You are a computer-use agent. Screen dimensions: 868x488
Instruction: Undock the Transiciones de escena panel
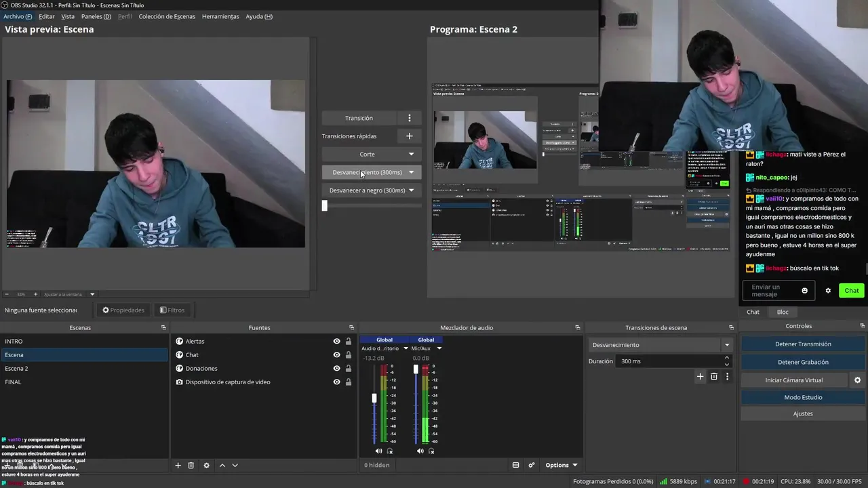click(x=732, y=328)
